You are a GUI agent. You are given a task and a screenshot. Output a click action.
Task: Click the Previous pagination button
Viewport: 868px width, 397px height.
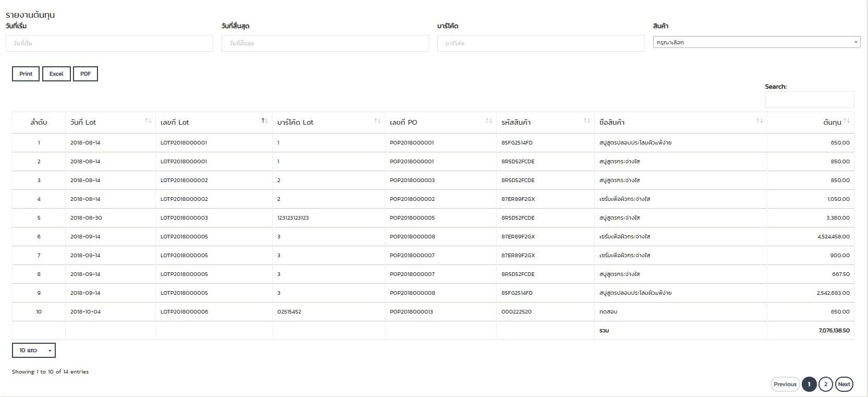point(785,384)
